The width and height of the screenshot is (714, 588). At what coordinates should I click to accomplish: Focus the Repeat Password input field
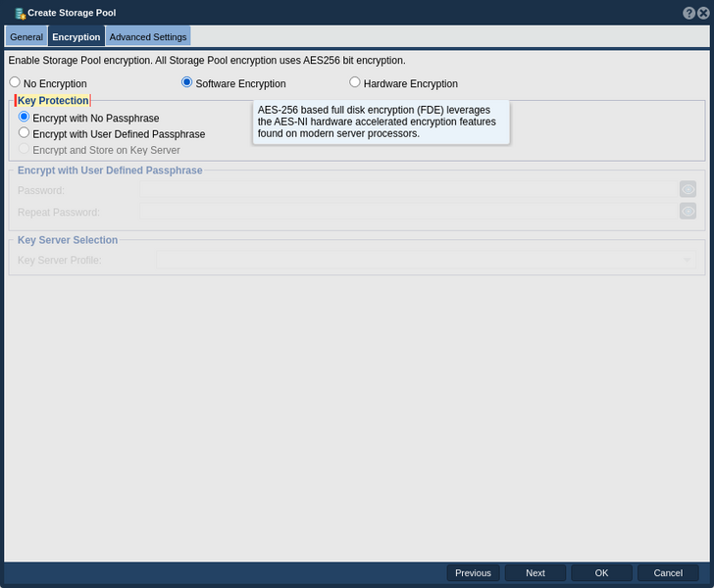click(408, 211)
